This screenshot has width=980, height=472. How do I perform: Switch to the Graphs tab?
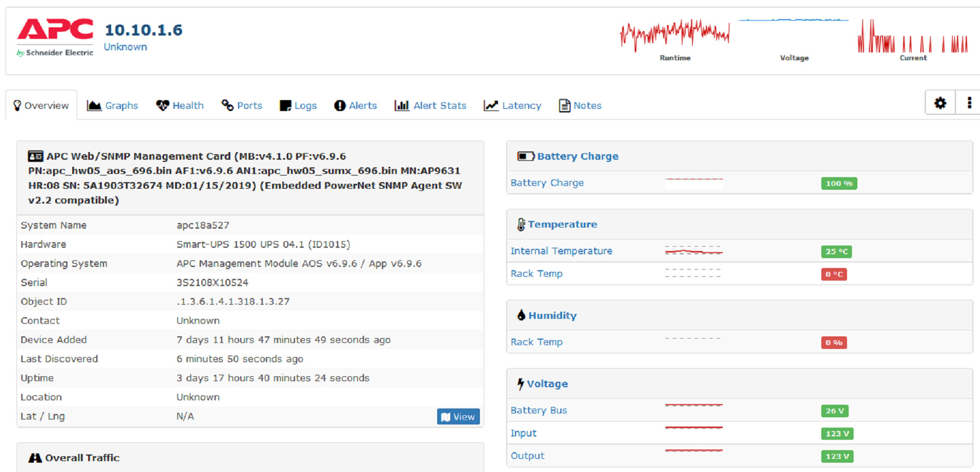tap(113, 106)
